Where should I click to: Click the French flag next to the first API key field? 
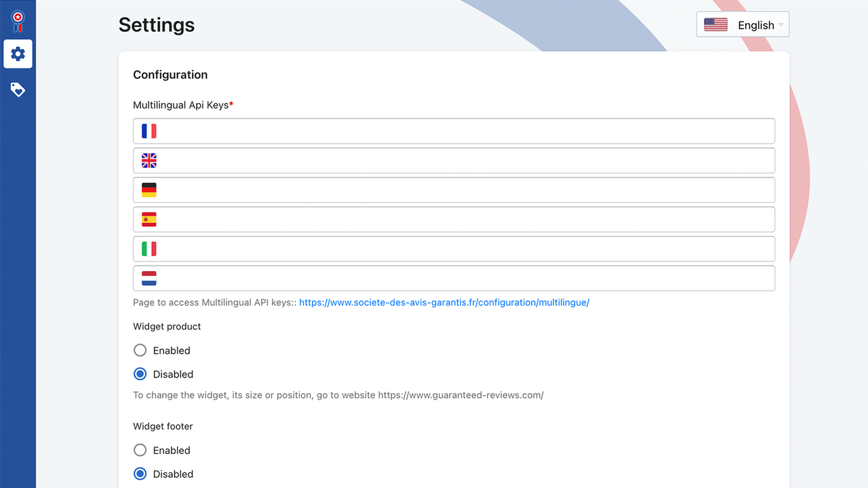tap(149, 131)
